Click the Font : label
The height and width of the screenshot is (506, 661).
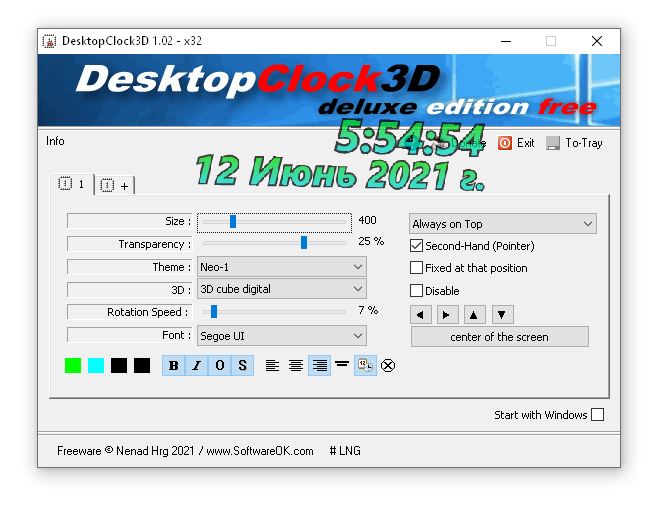pos(129,335)
